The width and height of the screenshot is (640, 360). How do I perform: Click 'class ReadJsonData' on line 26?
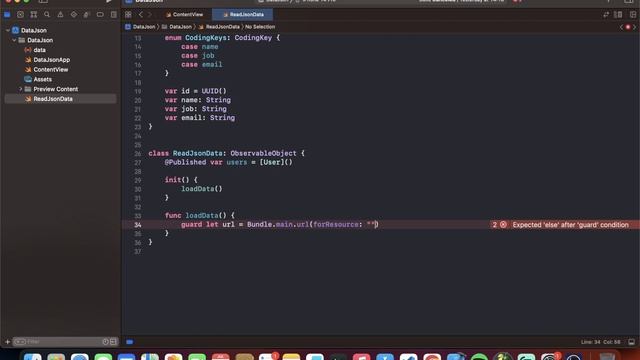click(186, 153)
